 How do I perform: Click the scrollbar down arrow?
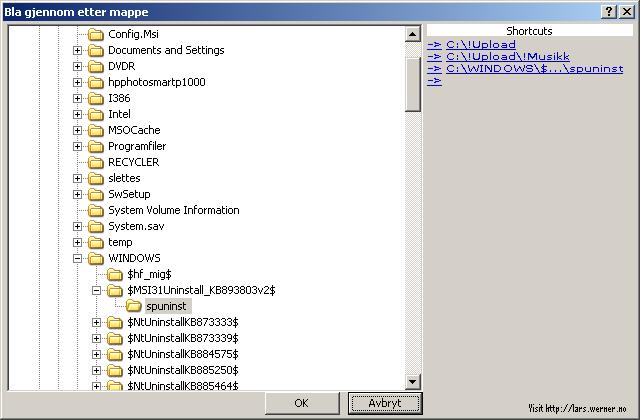click(413, 382)
